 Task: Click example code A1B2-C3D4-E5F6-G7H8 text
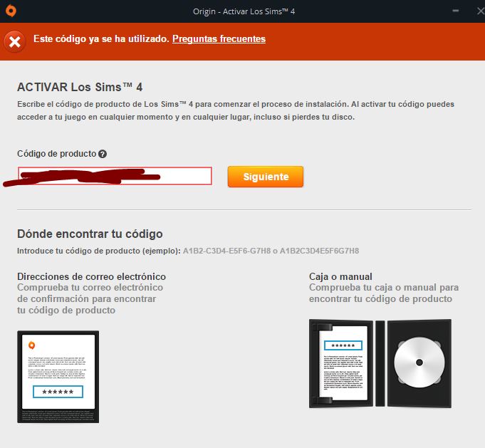click(x=226, y=251)
